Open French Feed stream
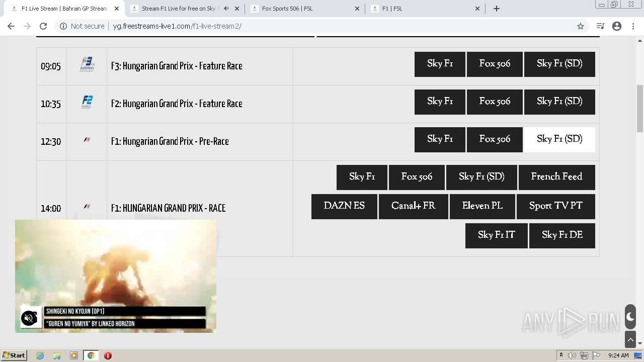This screenshot has height=362, width=644. coord(557,177)
